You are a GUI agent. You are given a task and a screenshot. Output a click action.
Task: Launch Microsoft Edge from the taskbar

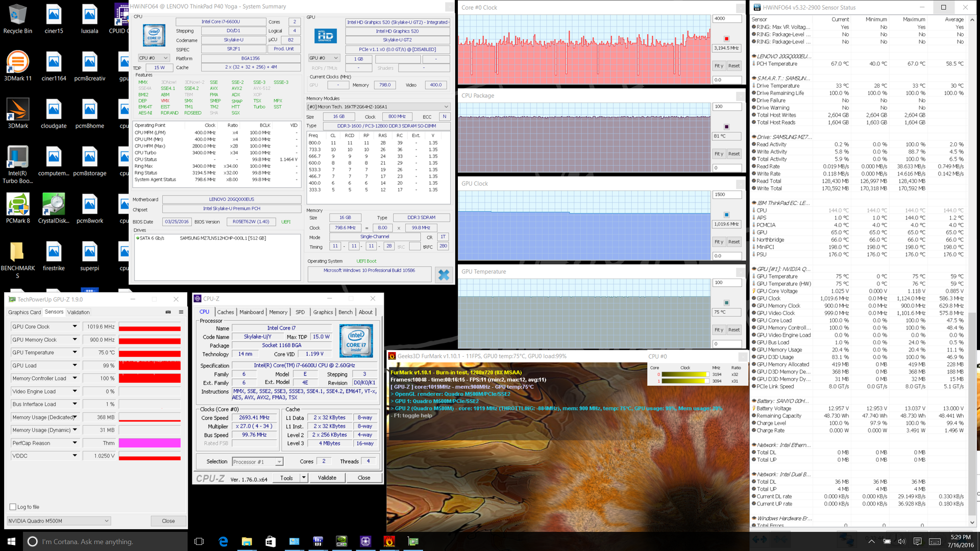223,541
